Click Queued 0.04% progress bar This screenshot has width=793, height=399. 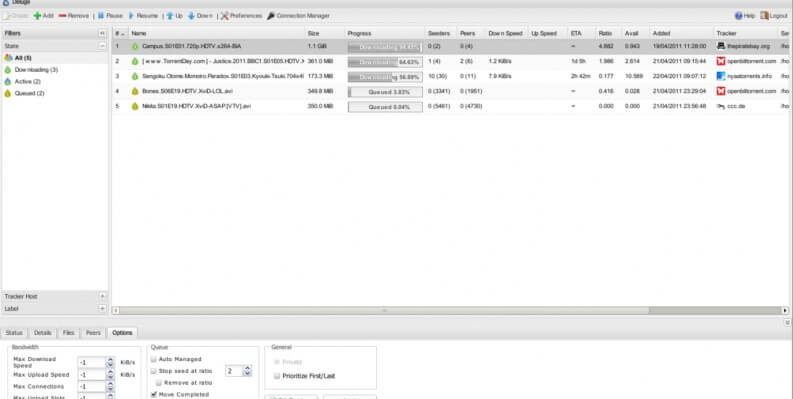385,107
